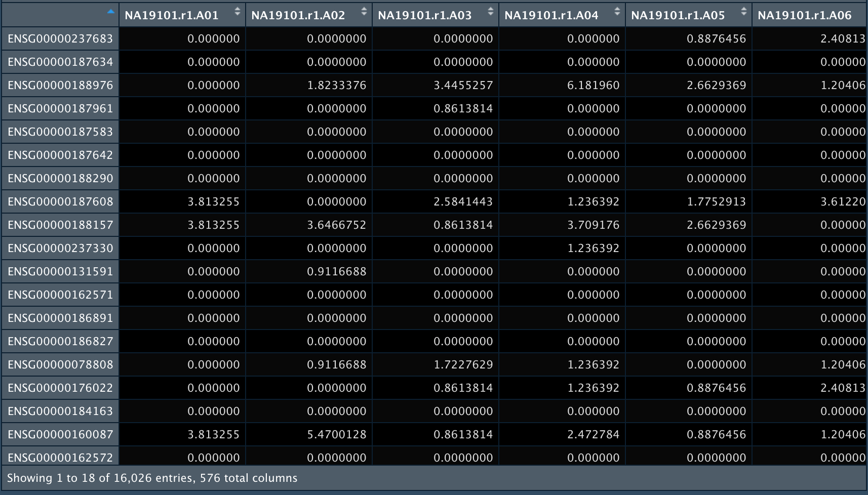
Task: Select cell value 3.709176
Action: point(594,225)
